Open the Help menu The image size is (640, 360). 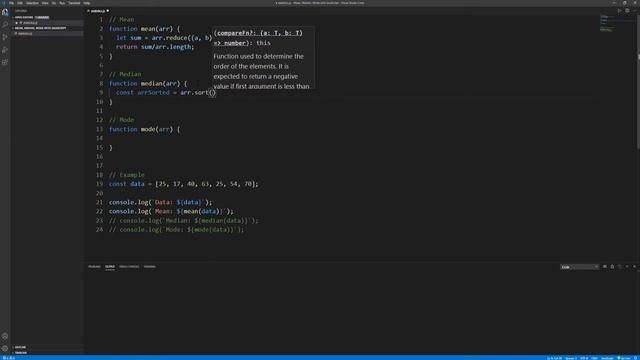(87, 3)
